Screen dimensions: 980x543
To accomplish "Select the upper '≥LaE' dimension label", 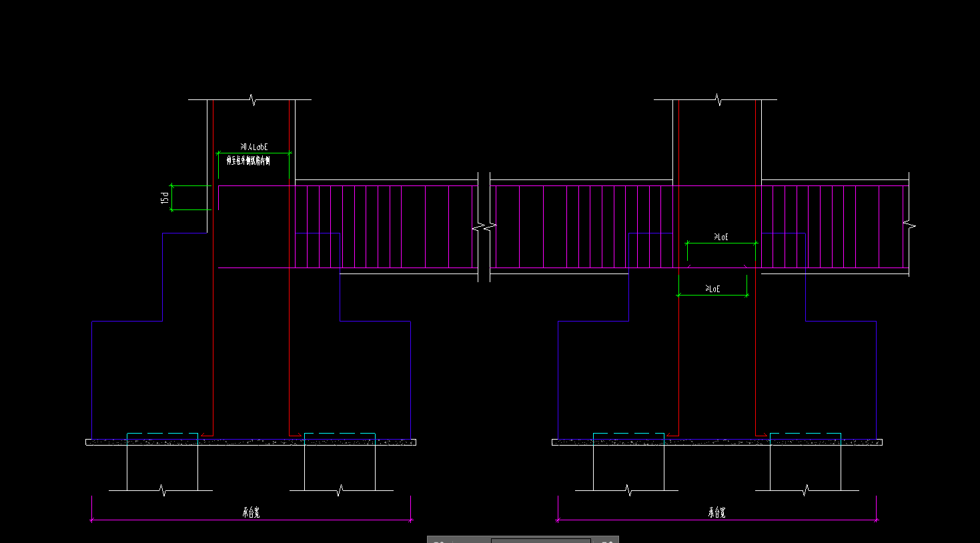I will [721, 237].
